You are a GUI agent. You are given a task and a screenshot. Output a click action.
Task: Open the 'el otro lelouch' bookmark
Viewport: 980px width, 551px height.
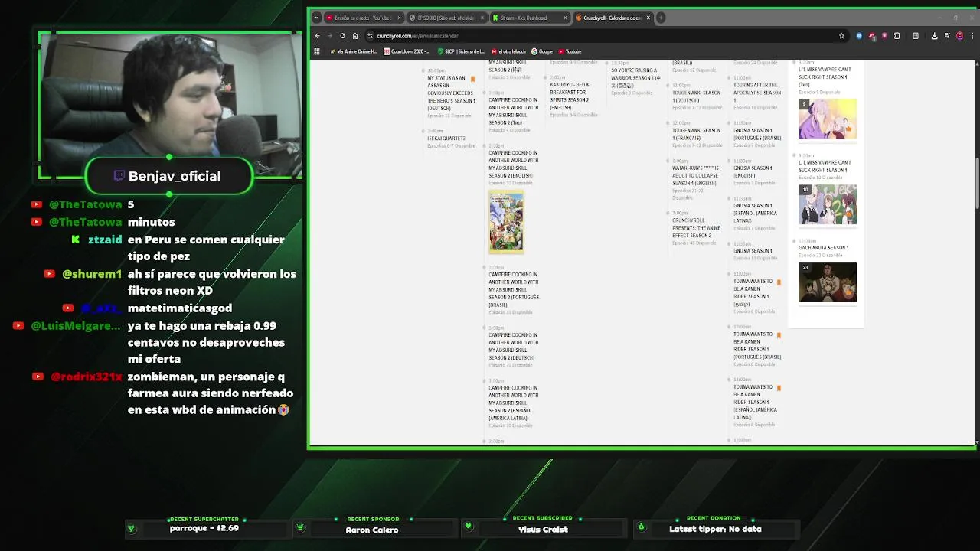pyautogui.click(x=510, y=51)
